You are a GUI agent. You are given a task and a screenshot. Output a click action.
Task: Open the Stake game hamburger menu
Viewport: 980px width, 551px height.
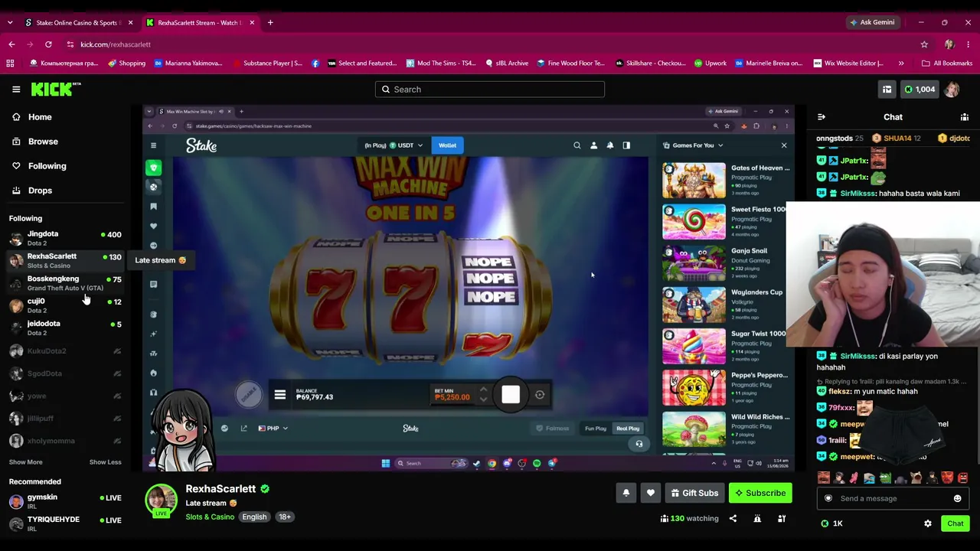tap(279, 395)
